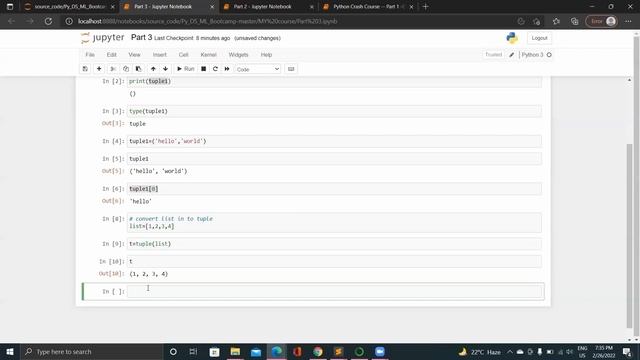Open the Insert menu
The image size is (640, 360).
160,55
